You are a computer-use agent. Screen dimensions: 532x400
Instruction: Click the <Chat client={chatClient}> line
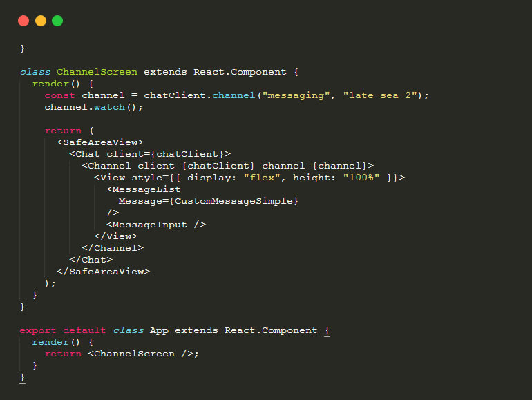[x=150, y=154]
